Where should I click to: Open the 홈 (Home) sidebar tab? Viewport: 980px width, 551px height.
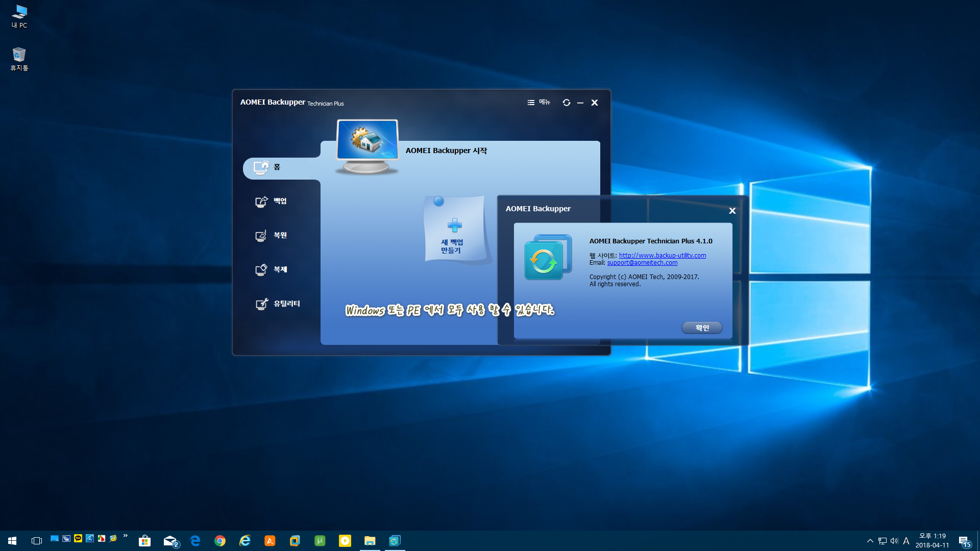coord(282,167)
